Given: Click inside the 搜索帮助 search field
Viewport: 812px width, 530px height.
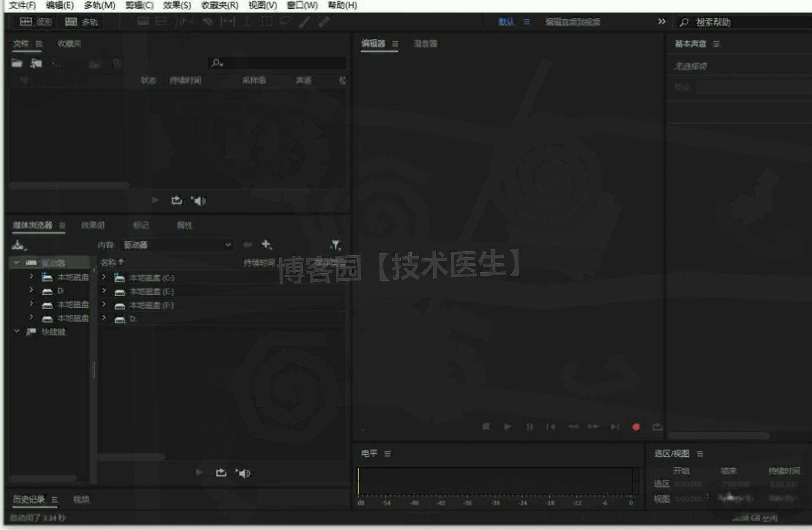Looking at the screenshot, I should 730,22.
